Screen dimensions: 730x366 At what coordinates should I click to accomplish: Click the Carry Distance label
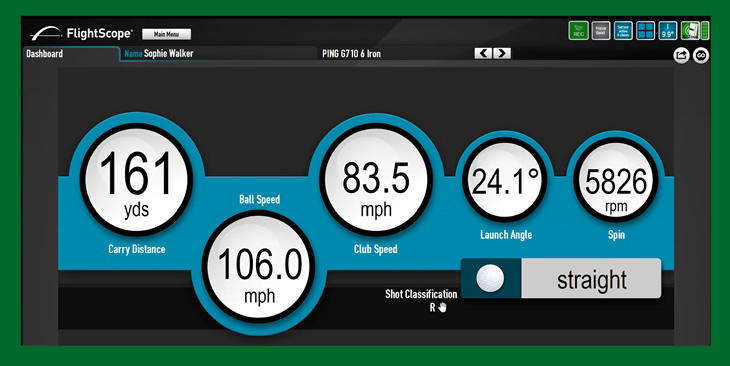coord(136,249)
